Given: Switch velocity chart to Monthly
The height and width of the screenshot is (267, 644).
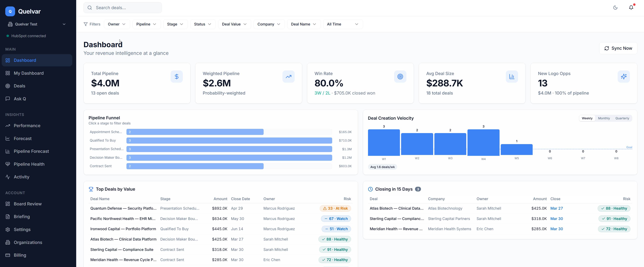Looking at the screenshot, I should [604, 118].
